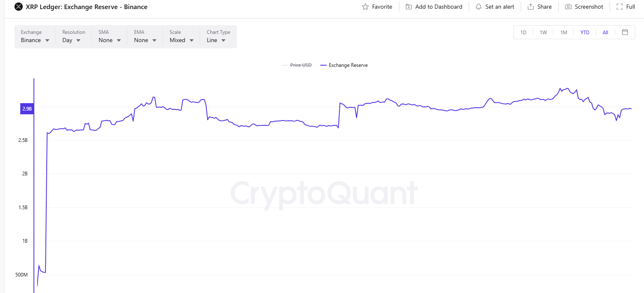Click the Add to Dashboard plus icon
This screenshot has height=293, width=644.
(x=409, y=7)
